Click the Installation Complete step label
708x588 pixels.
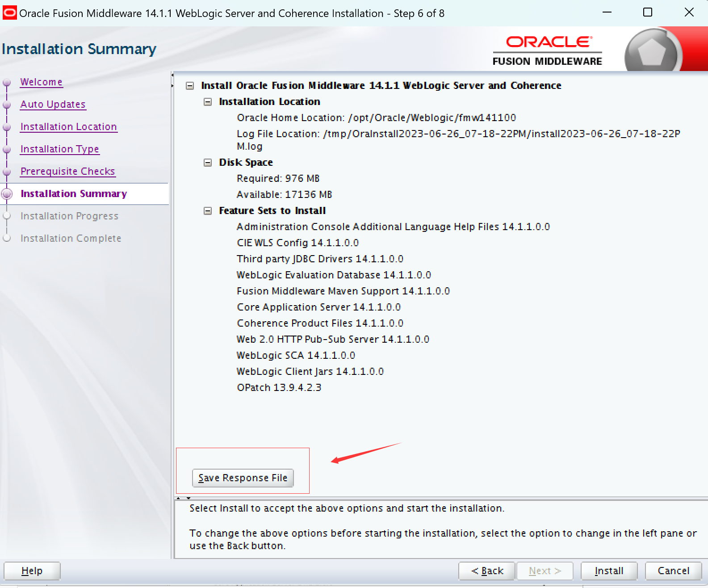coord(71,239)
